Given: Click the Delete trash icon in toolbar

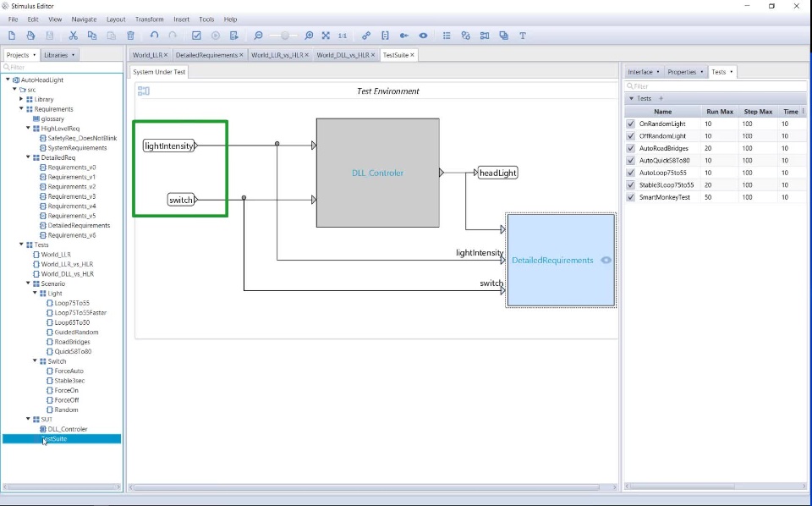Looking at the screenshot, I should point(130,36).
